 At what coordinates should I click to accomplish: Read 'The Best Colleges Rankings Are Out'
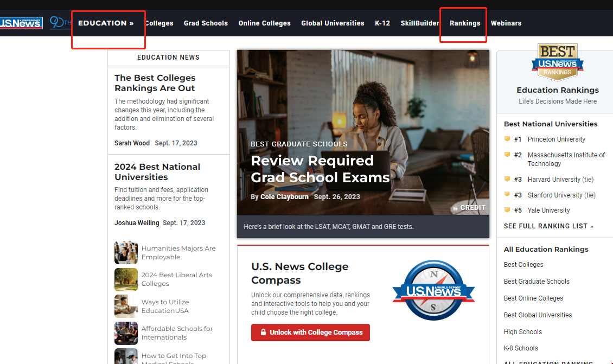[155, 83]
